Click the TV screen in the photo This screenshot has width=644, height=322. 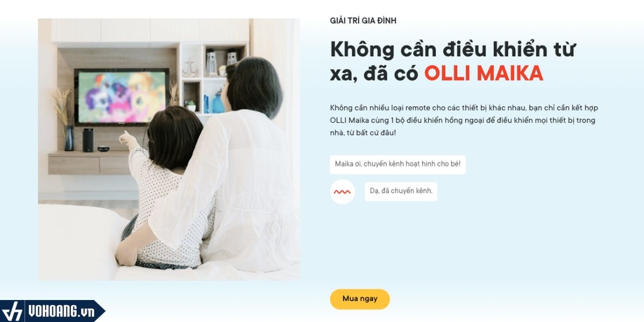121,97
